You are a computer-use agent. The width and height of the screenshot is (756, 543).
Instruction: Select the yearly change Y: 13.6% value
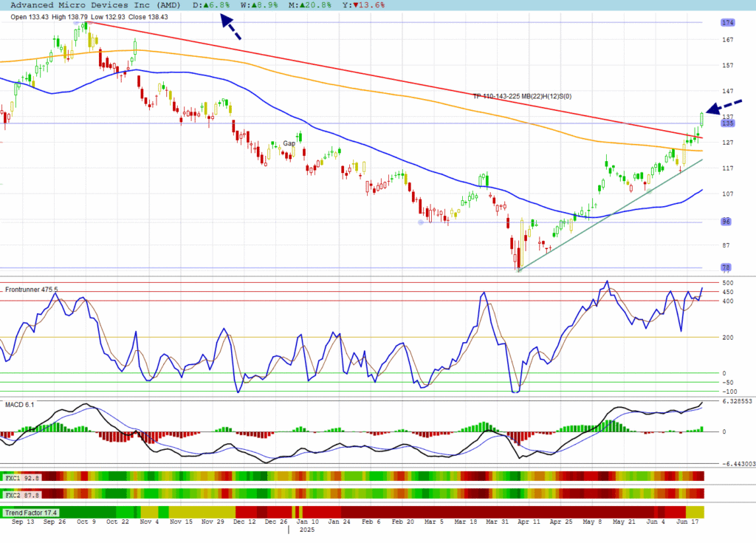tap(363, 5)
